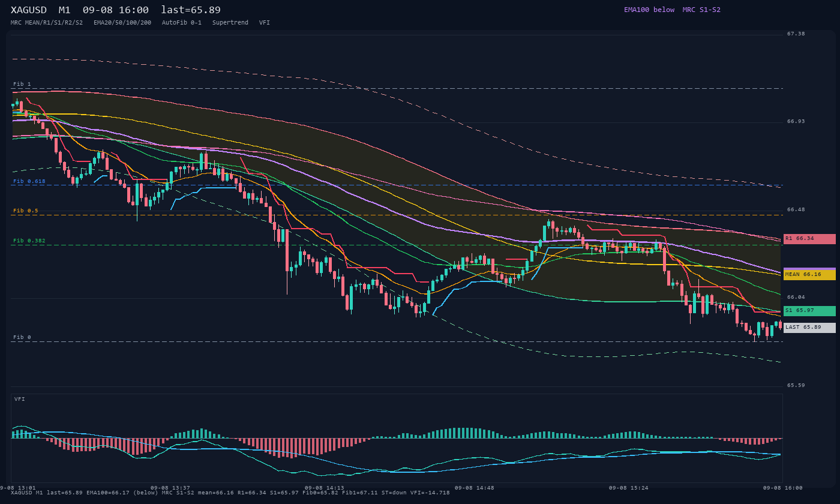Screen dimensions: 840x504
Task: Click the 66.93 price axis label
Action: pyautogui.click(x=796, y=121)
